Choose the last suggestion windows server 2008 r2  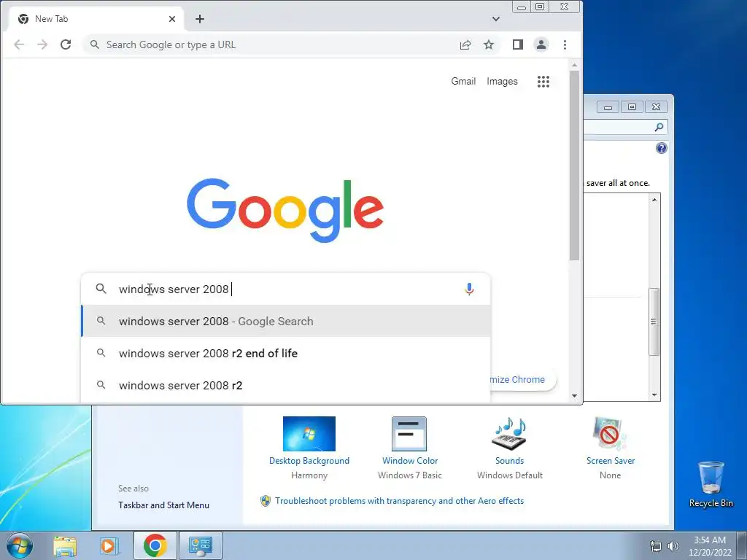click(x=286, y=385)
